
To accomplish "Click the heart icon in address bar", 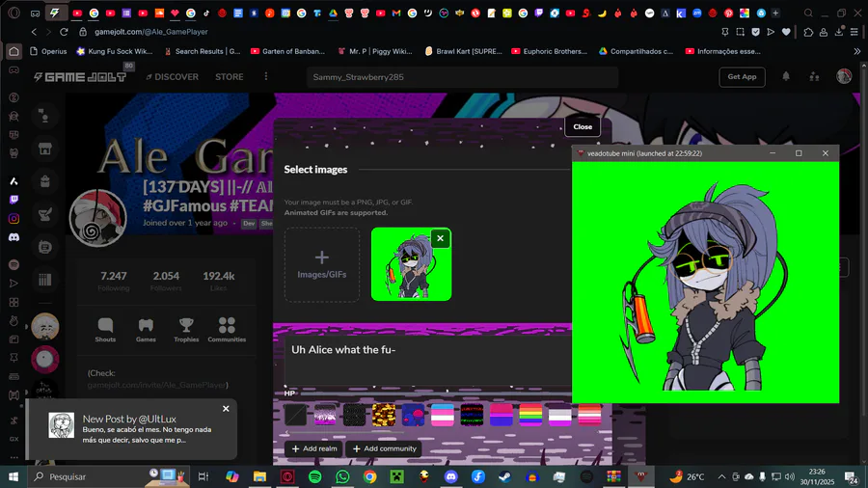I will tap(786, 32).
